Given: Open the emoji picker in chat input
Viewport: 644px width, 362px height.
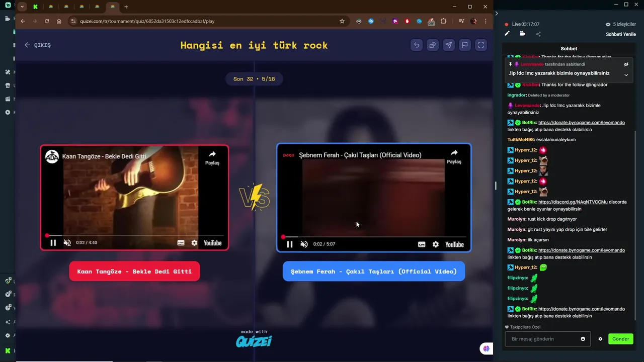Looking at the screenshot, I should tap(583, 339).
